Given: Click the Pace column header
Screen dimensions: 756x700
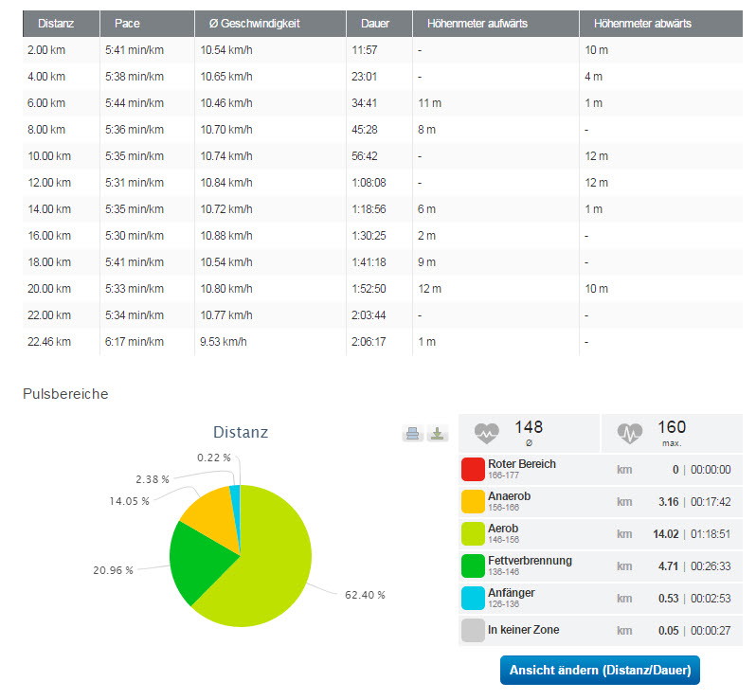Looking at the screenshot, I should point(126,23).
